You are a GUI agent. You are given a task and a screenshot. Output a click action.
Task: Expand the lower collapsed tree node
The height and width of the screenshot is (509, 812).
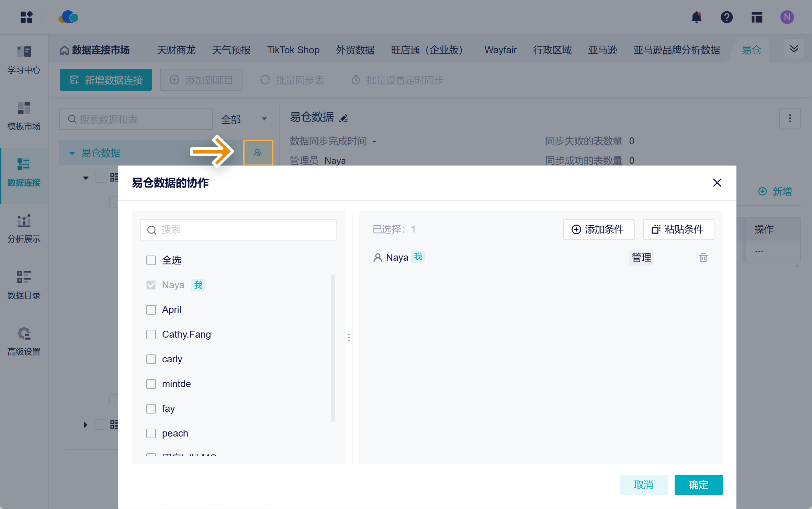click(86, 425)
